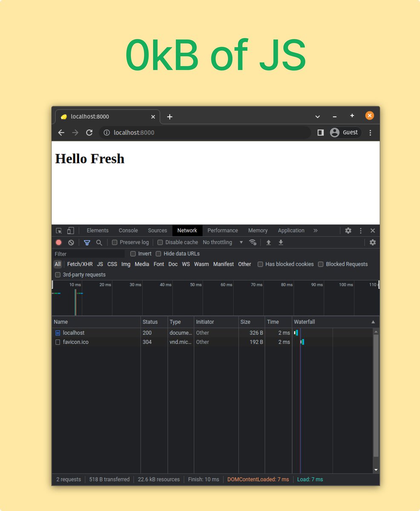Screen dimensions: 420x511
Task: Filter requests by Doc
Action: (173, 264)
